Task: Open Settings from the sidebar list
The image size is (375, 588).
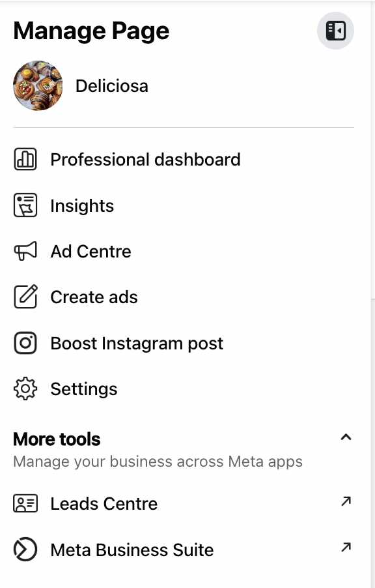Action: tap(83, 389)
